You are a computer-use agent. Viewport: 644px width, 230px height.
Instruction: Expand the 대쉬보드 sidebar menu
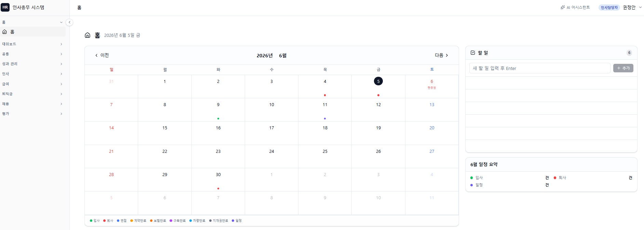(32, 44)
